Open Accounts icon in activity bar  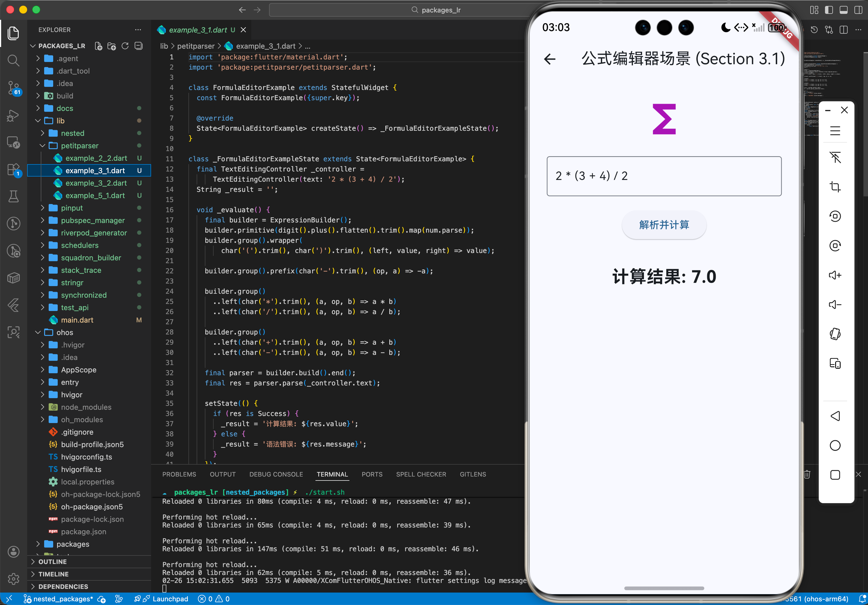coord(13,552)
